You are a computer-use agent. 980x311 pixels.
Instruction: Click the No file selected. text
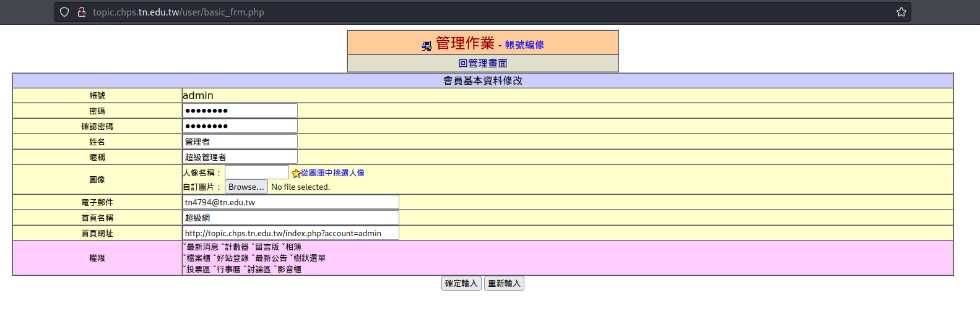point(300,187)
